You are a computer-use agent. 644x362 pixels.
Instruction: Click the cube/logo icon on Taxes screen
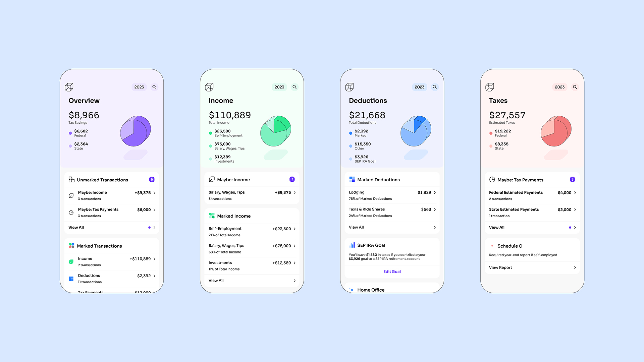click(490, 86)
